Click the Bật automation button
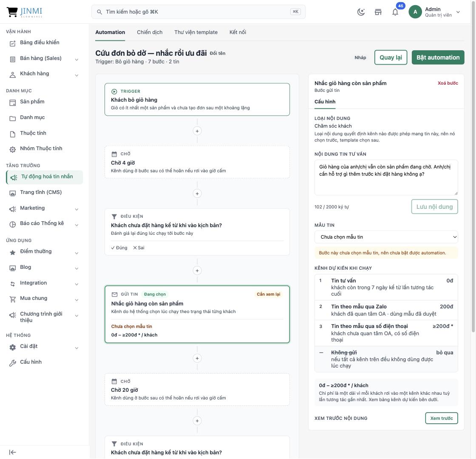The image size is (476, 459). pos(438,57)
